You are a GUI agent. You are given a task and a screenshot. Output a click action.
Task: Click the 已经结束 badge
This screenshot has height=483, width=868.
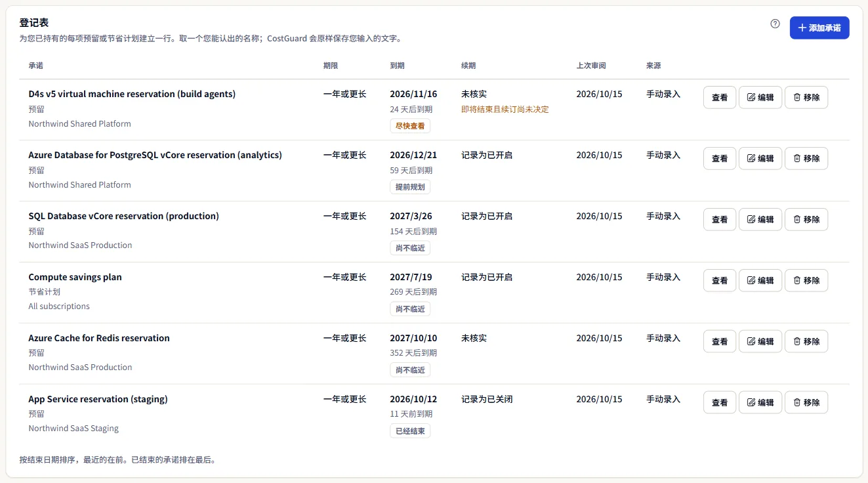[x=410, y=431]
